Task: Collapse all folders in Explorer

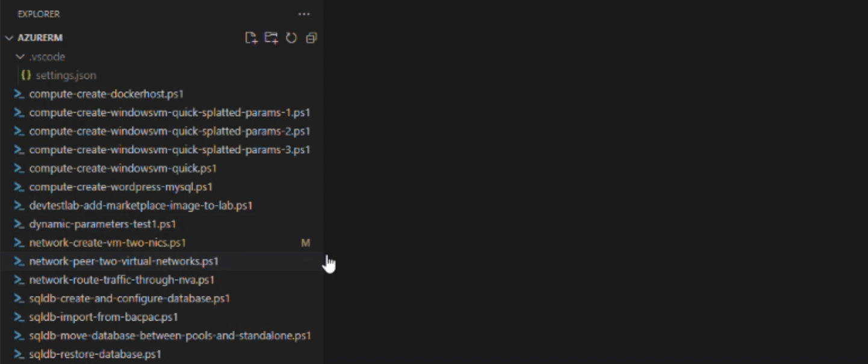Action: pyautogui.click(x=311, y=38)
